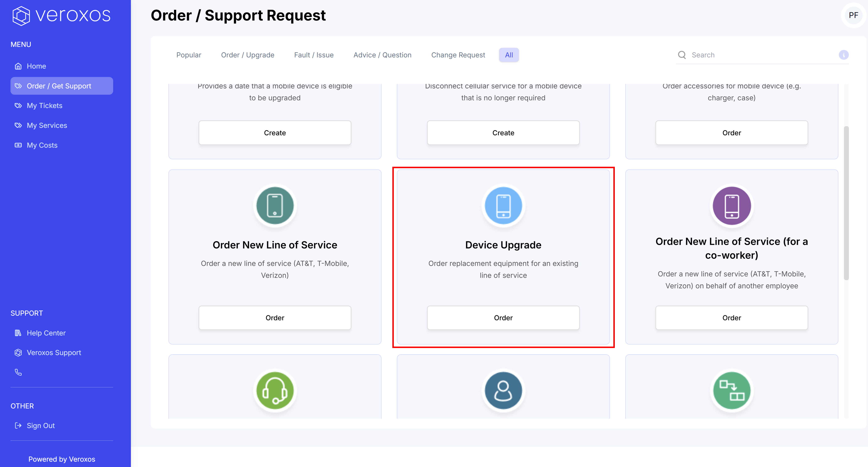Image resolution: width=868 pixels, height=467 pixels.
Task: Click the blue phone icon of Device Upgrade
Action: pos(503,206)
